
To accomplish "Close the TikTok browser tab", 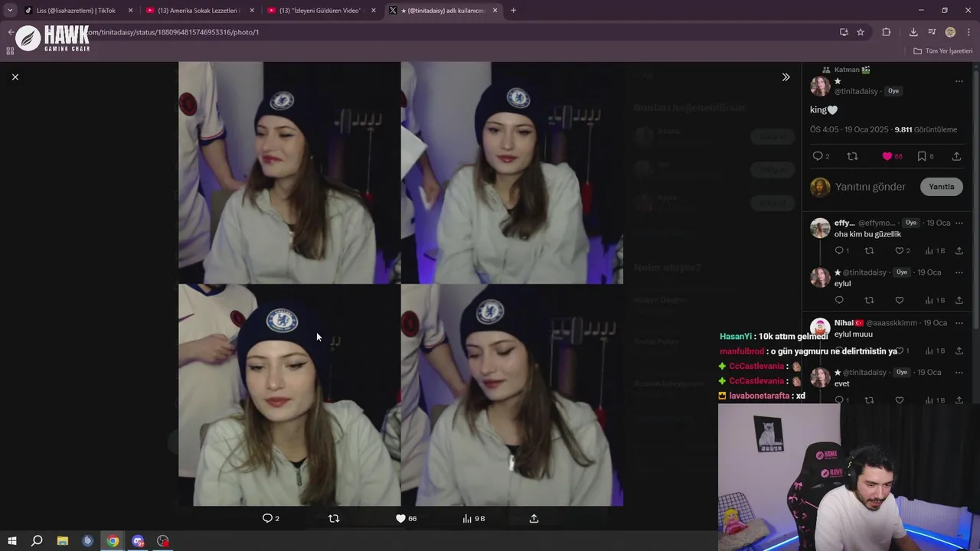I will (x=130, y=11).
